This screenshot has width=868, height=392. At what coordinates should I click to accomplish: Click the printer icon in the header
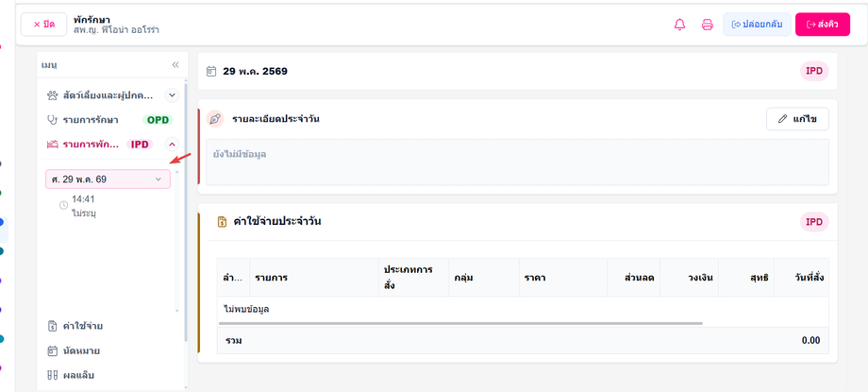(x=708, y=25)
